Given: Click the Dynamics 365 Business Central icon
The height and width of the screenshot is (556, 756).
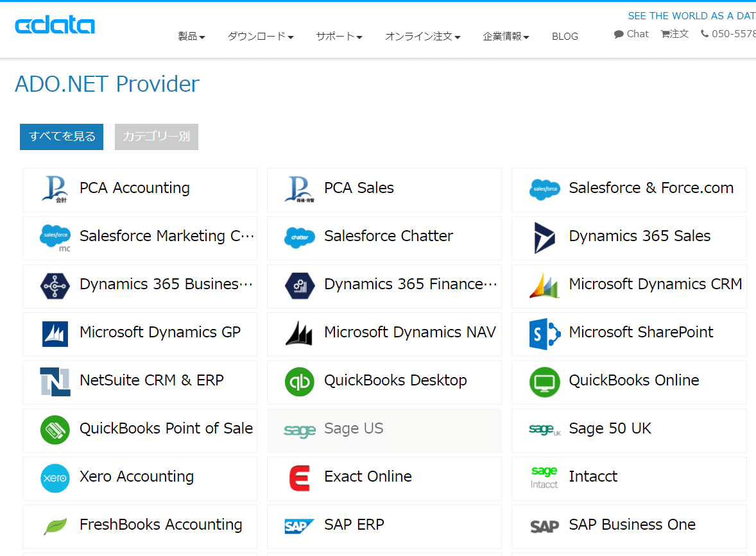Looking at the screenshot, I should [55, 286].
